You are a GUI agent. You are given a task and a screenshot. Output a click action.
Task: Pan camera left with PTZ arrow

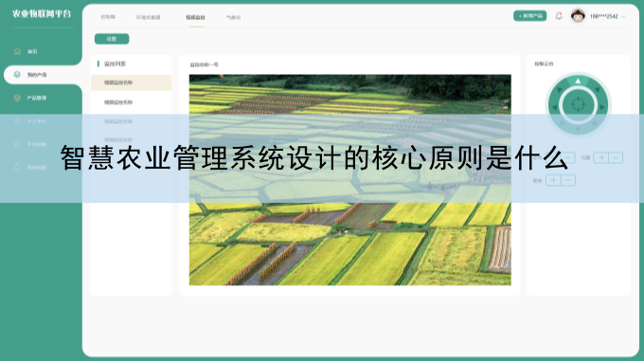[554, 107]
